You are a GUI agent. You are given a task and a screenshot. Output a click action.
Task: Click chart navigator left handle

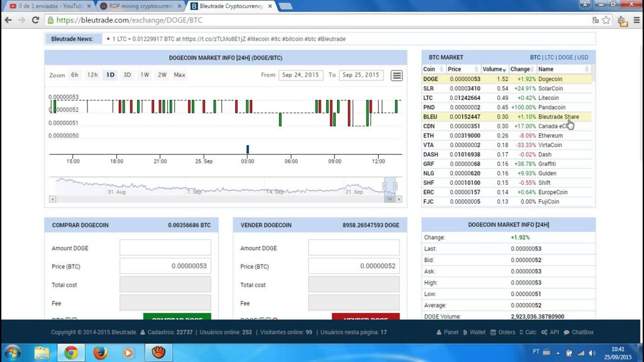(384, 186)
